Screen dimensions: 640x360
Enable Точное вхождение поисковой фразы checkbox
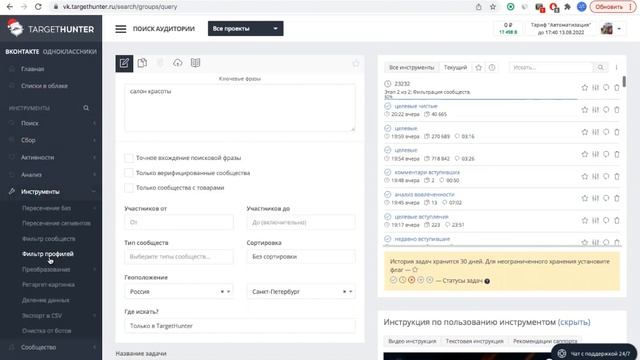click(129, 158)
